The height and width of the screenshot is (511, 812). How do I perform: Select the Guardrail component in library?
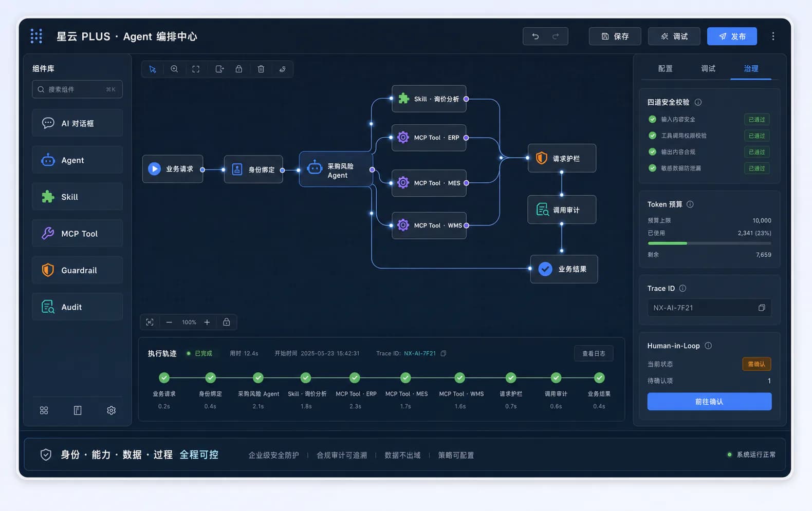coord(77,270)
